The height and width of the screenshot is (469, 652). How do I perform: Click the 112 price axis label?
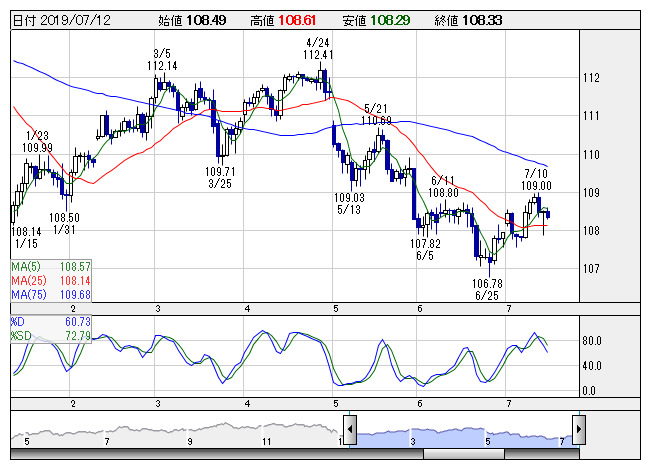591,78
